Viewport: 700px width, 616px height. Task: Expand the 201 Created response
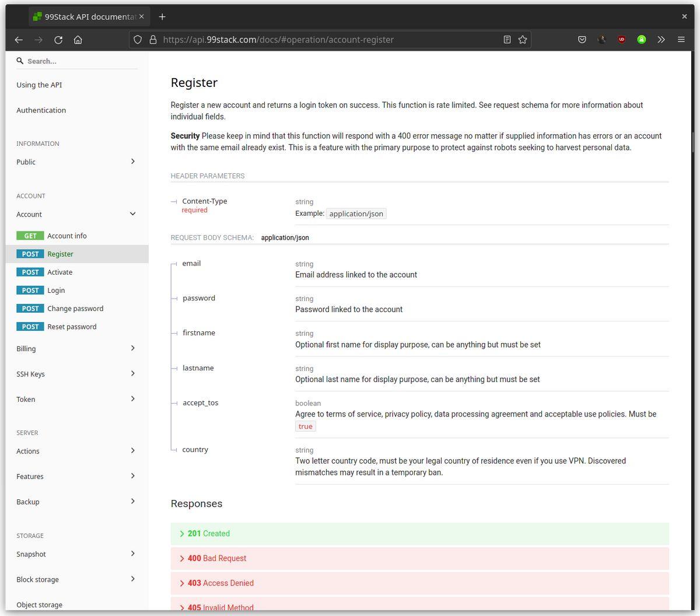(419, 534)
